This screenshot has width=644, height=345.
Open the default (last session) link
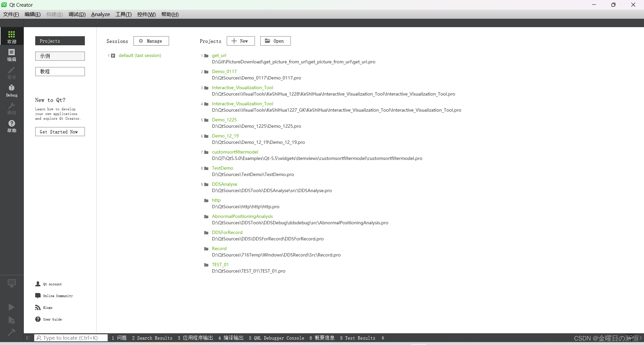(140, 56)
